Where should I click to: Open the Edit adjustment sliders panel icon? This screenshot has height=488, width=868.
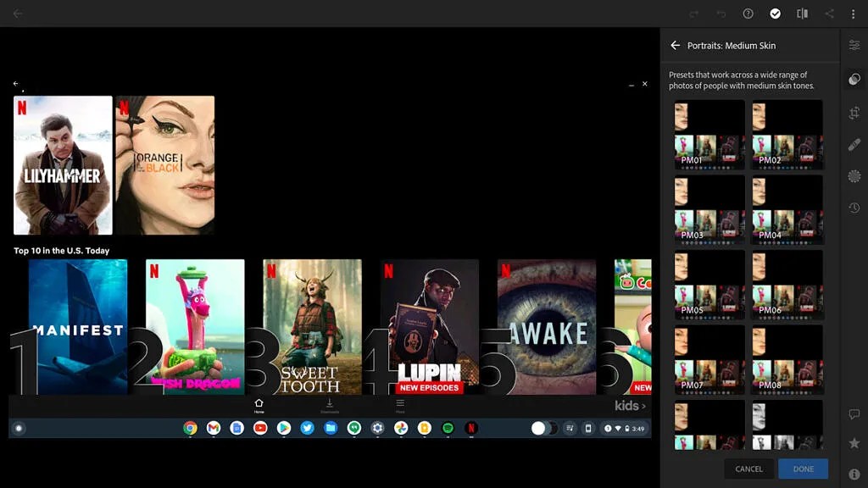tap(854, 46)
